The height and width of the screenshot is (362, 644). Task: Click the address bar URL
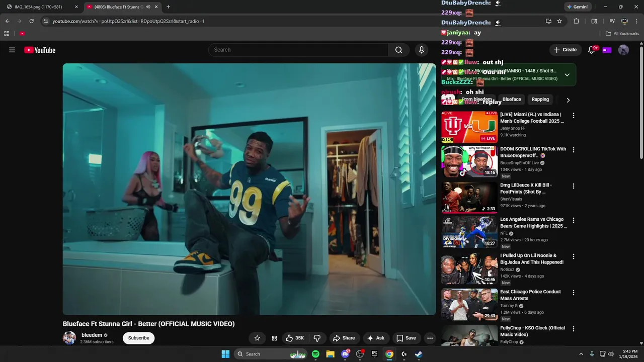tap(128, 21)
